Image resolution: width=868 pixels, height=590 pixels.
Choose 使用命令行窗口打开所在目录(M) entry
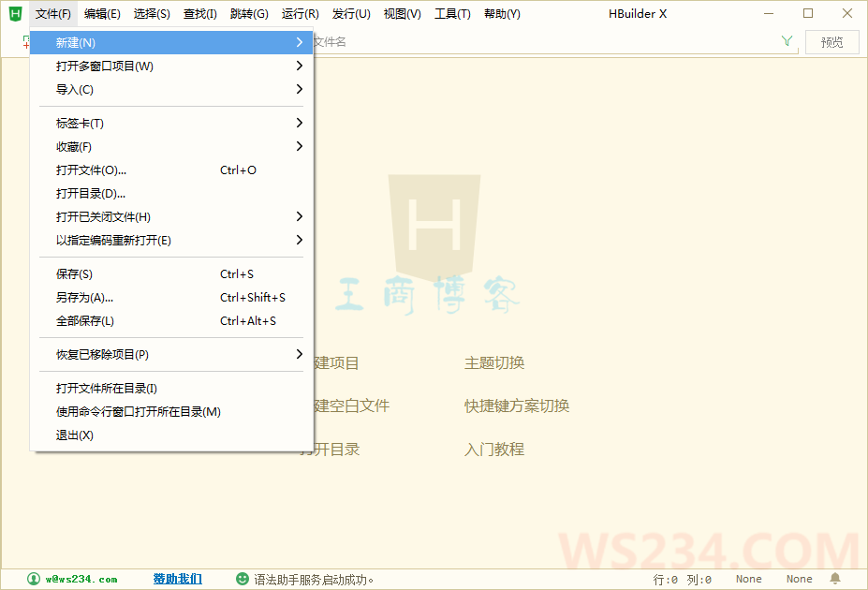(171, 411)
